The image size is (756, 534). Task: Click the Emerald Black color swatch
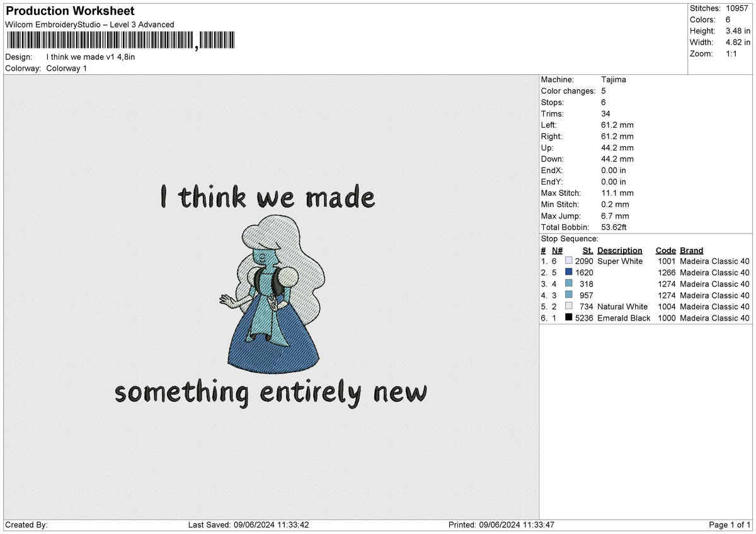click(569, 318)
